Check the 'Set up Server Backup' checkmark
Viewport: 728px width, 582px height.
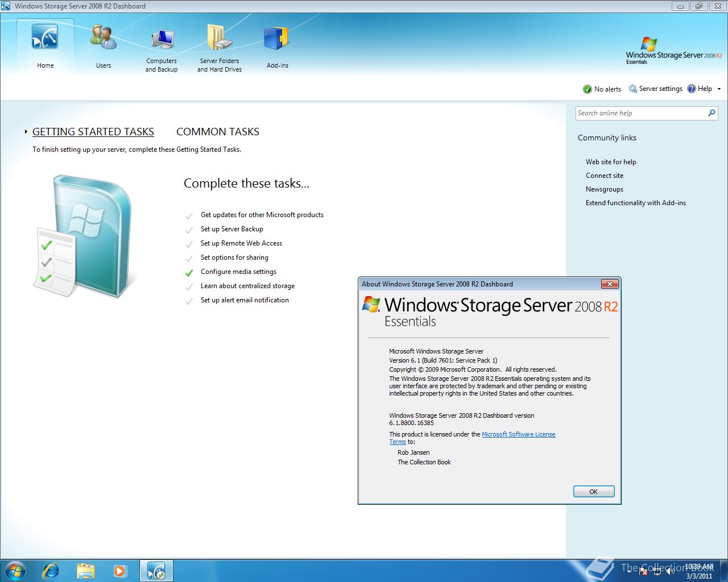(x=189, y=230)
